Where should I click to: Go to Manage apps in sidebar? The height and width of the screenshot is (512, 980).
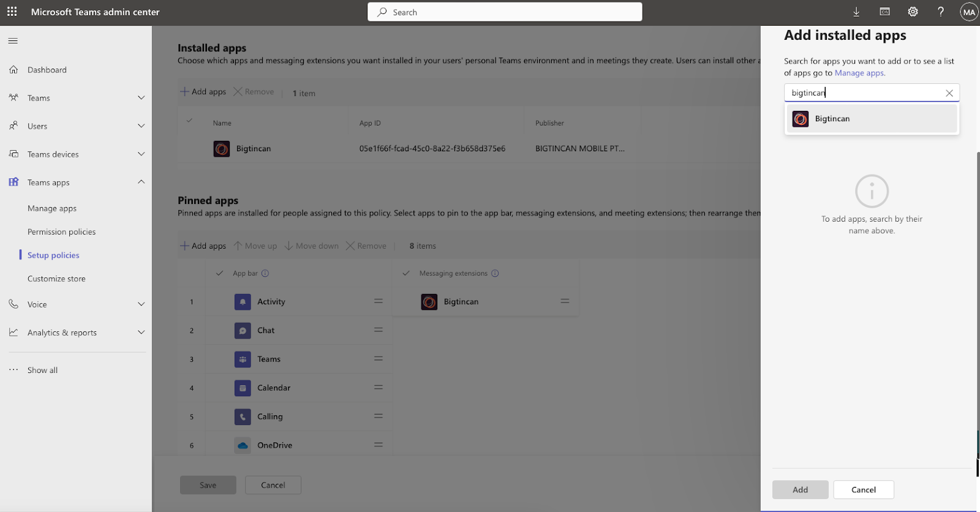(52, 209)
